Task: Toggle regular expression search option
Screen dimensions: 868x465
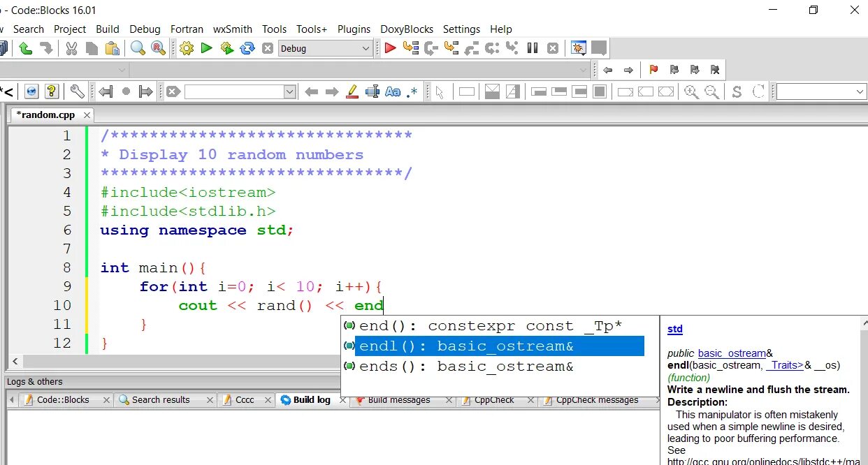Action: pyautogui.click(x=412, y=91)
